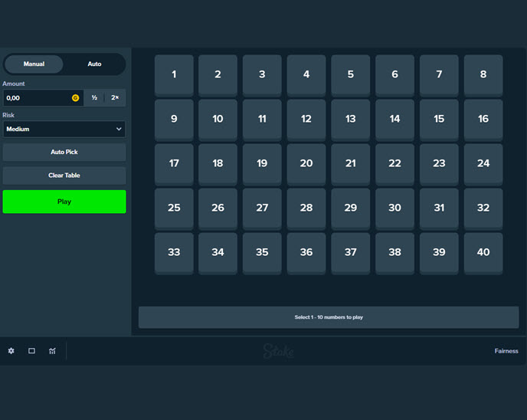Screen dimensions: 527x420
Task: Click the green Play button
Action: [x=64, y=202]
